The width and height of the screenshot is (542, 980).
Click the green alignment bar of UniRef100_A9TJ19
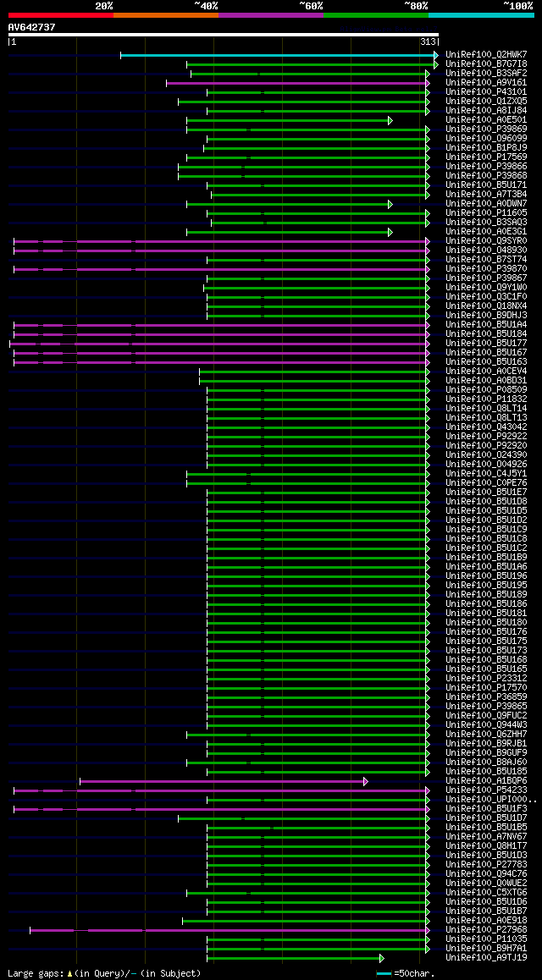[295, 958]
